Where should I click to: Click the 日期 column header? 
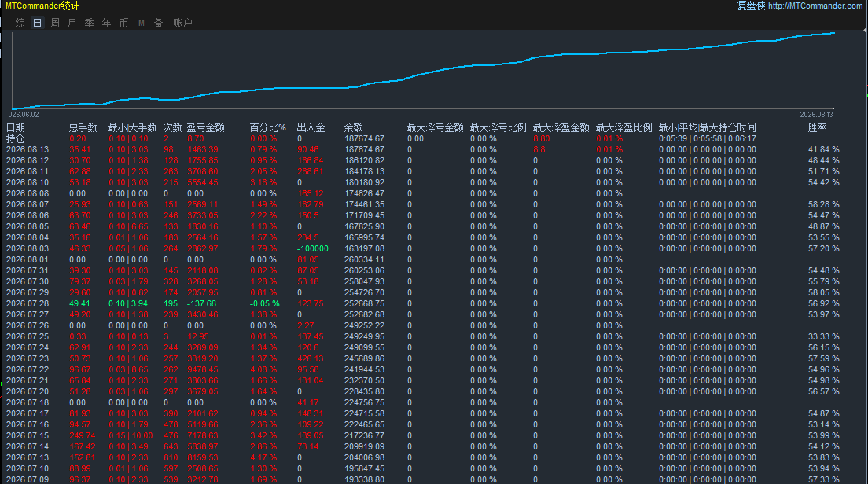[x=16, y=127]
